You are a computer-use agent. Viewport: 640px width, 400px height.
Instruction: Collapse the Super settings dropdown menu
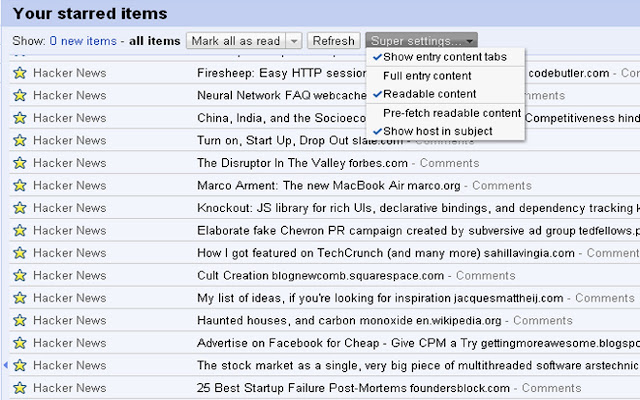point(421,41)
